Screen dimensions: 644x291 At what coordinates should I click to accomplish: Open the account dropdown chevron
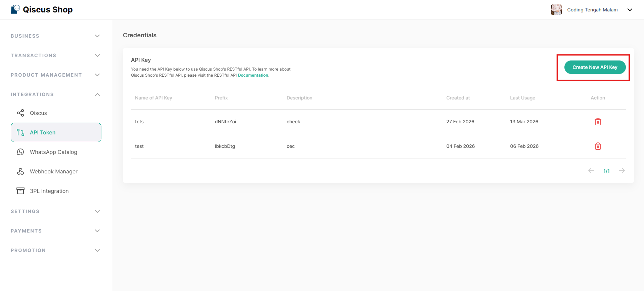pyautogui.click(x=630, y=10)
